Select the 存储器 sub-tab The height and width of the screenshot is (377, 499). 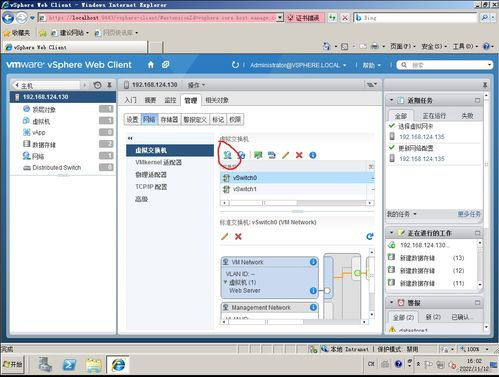tap(169, 119)
